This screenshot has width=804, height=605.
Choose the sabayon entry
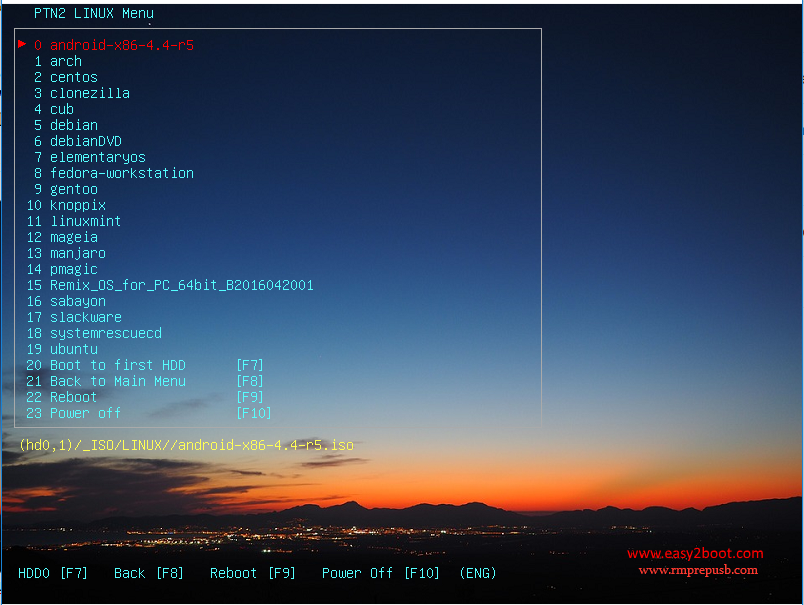(x=66, y=301)
